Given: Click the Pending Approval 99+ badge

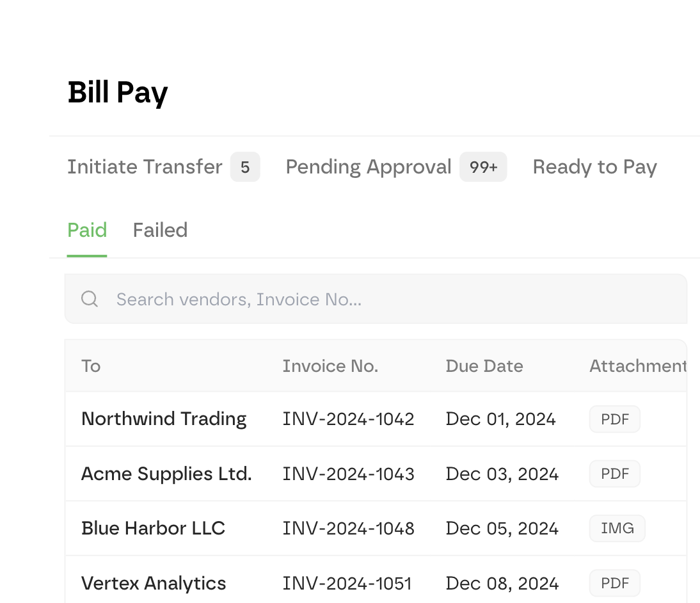Looking at the screenshot, I should (x=483, y=166).
